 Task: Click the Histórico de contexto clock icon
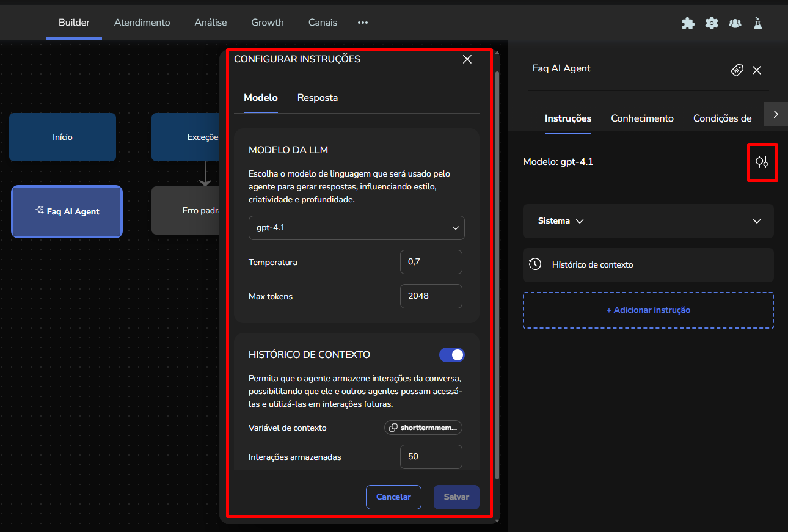coord(535,264)
